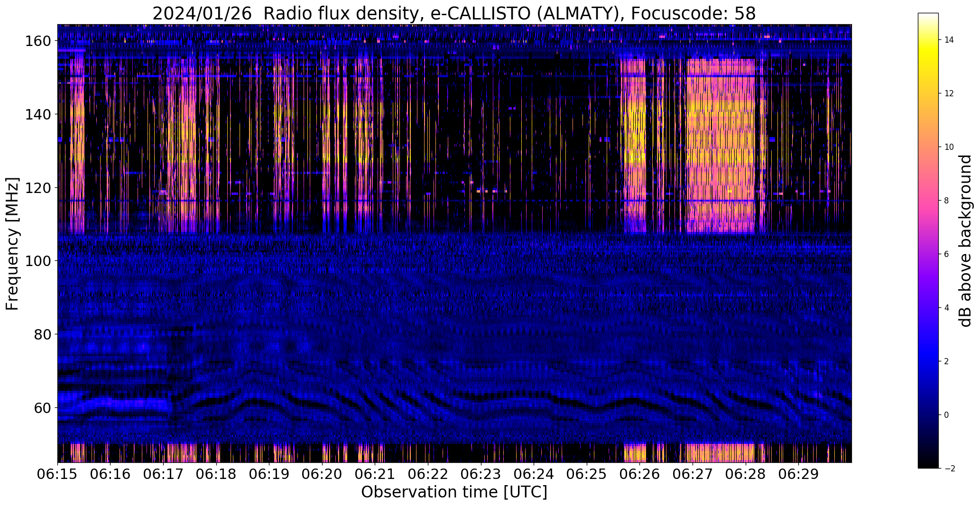Click the colorbar tick value 2
This screenshot has width=980, height=506.
[946, 361]
